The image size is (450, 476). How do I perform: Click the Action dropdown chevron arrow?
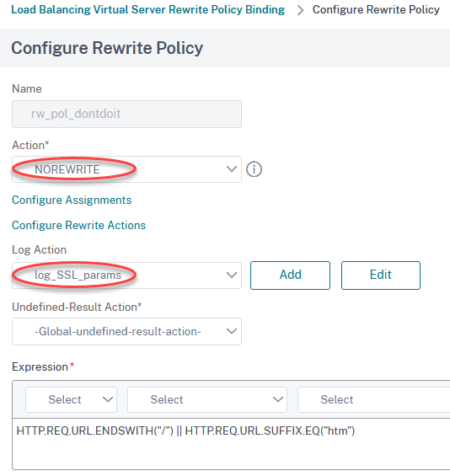point(232,169)
